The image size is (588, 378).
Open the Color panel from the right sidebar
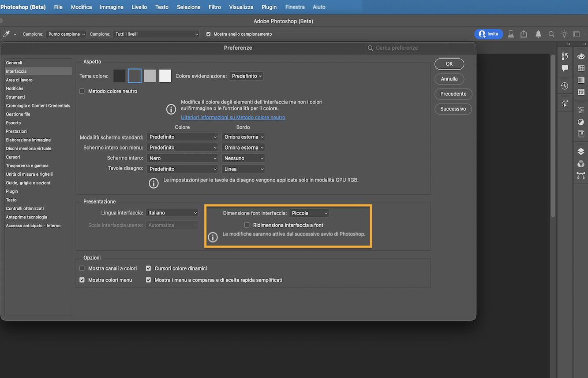pyautogui.click(x=581, y=56)
